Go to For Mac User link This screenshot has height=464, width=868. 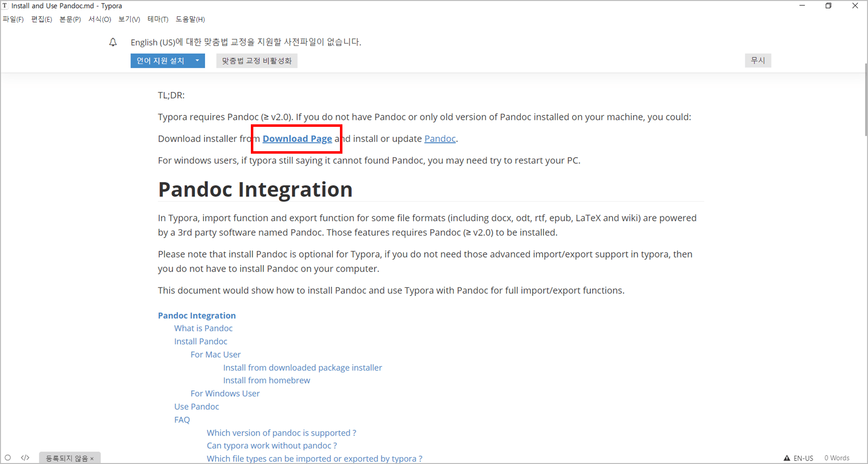216,355
